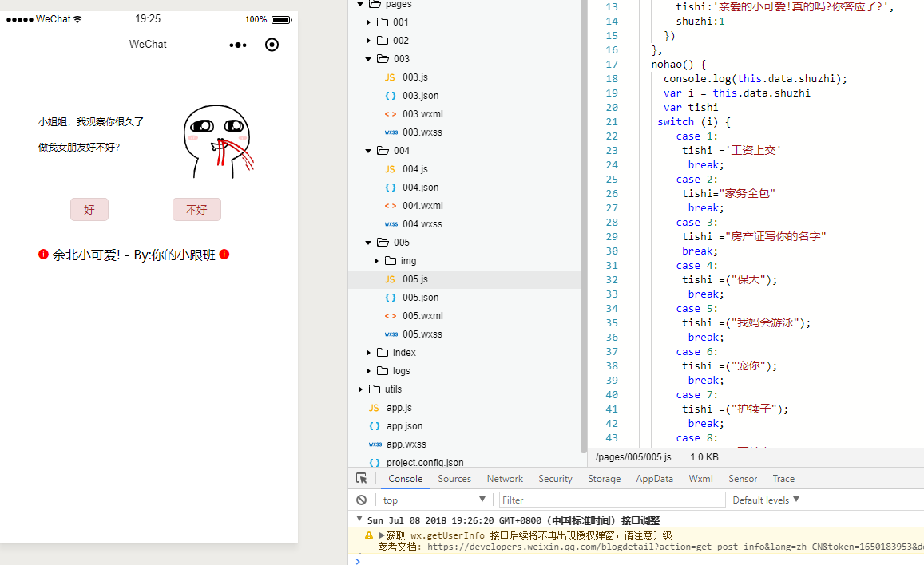
Task: Expand the logs folder
Action: 368,371
